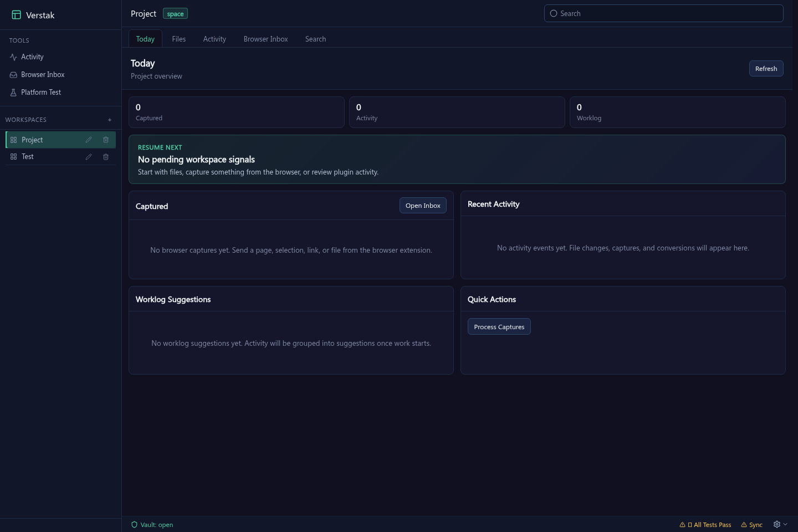Switch to the Browser Inbox tab

[x=266, y=39]
